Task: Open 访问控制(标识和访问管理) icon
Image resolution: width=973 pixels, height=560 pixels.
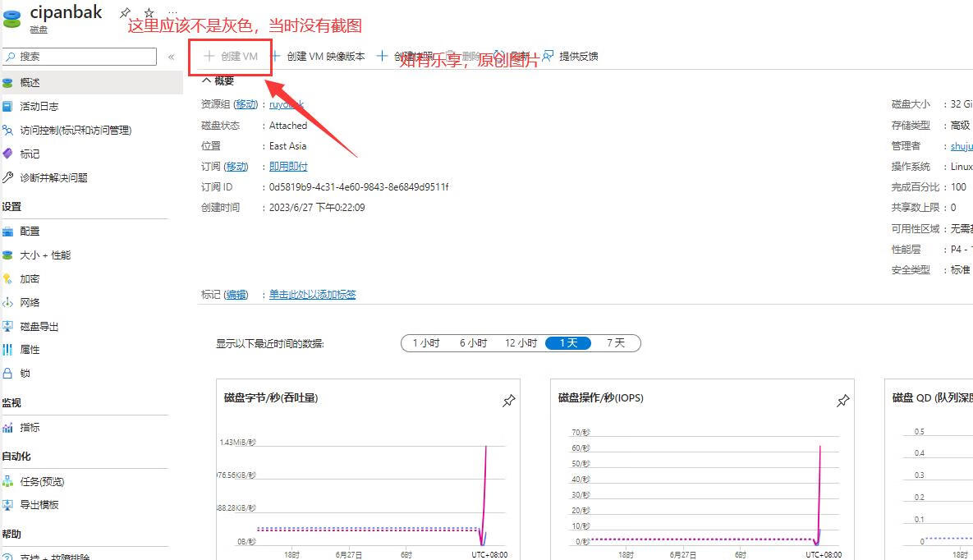Action: [x=7, y=131]
